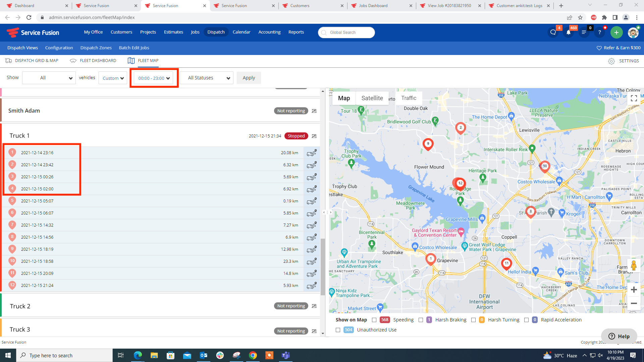Click map marker 11 near Hello India
Viewport: 644px width, 362px height.
506,264
